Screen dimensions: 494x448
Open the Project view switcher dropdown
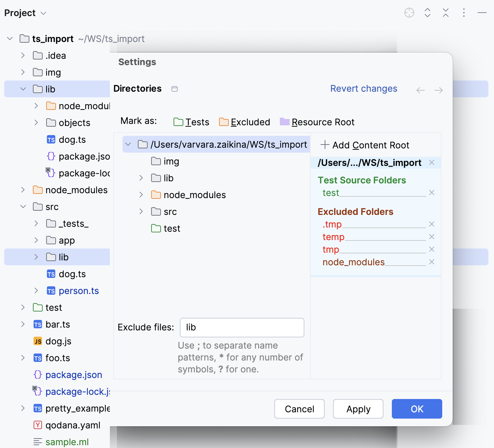point(43,13)
